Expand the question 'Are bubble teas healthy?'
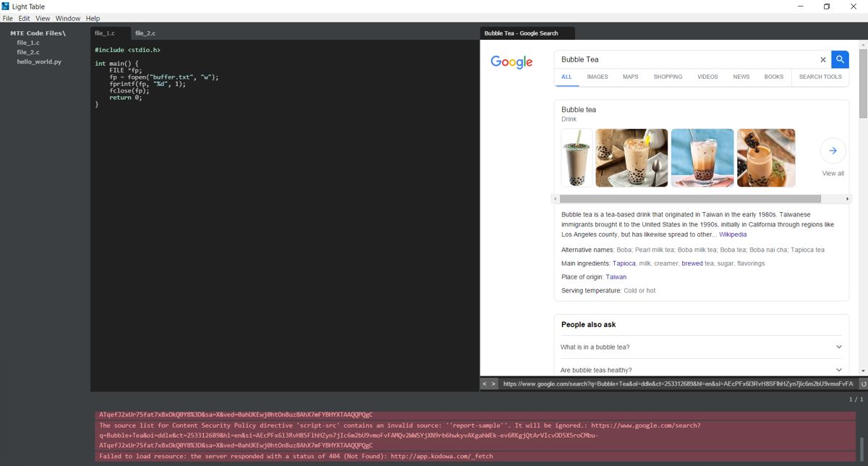 pos(838,370)
